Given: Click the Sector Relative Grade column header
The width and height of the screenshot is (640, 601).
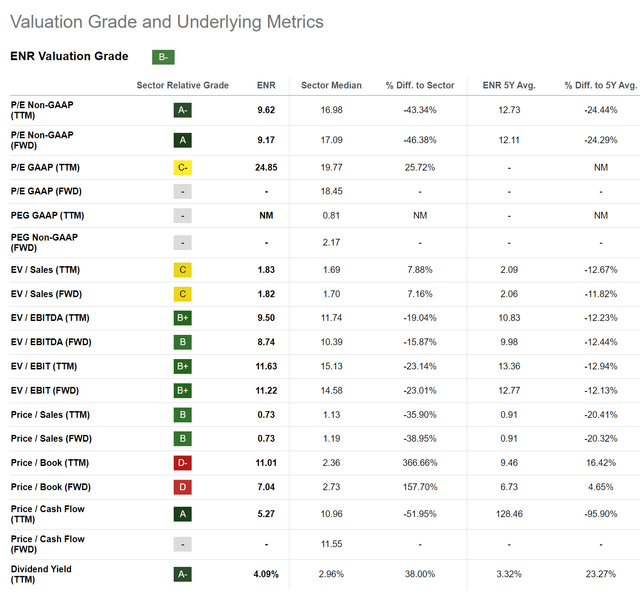Looking at the screenshot, I should pos(182,85).
